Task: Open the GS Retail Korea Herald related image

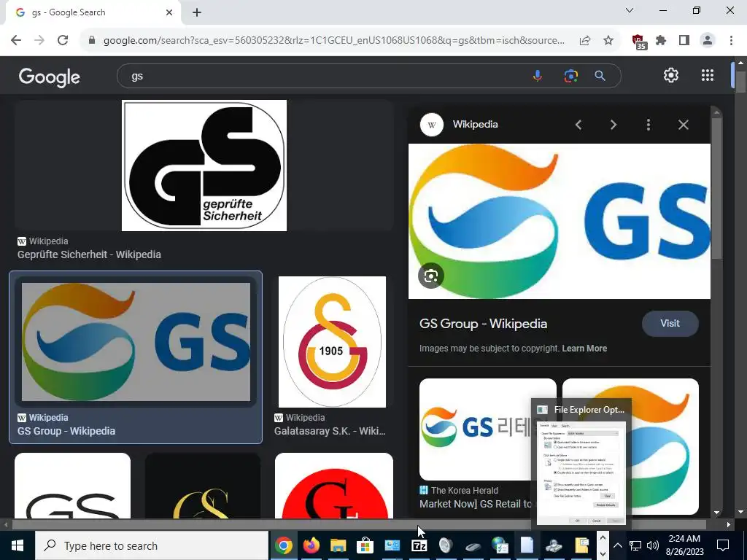Action: pyautogui.click(x=476, y=429)
